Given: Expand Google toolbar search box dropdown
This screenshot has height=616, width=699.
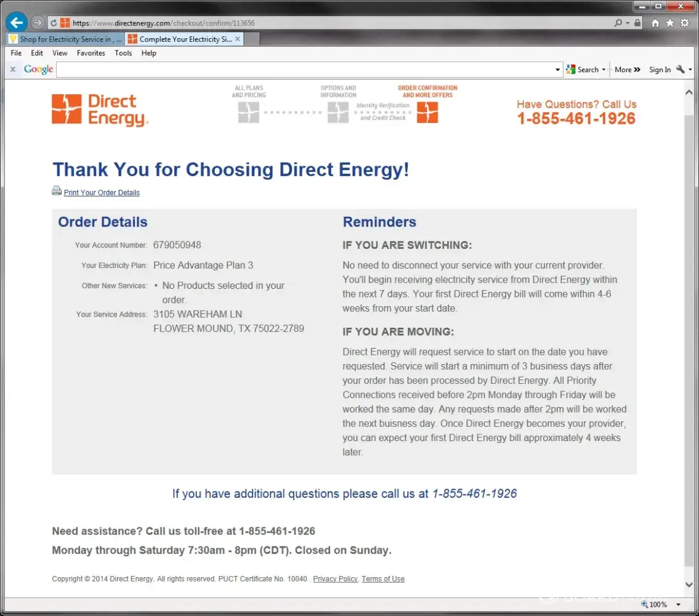Looking at the screenshot, I should tap(557, 70).
